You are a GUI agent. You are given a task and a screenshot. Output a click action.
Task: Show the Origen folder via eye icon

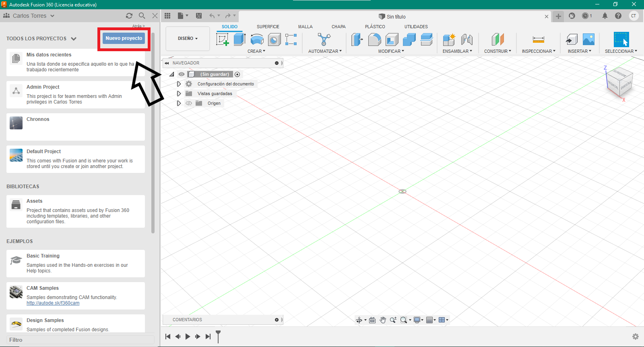point(189,103)
